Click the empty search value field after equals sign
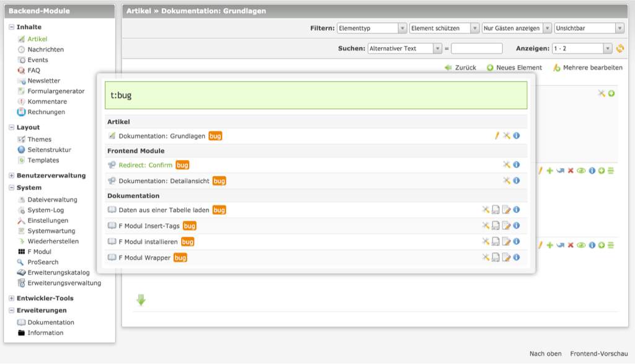The width and height of the screenshot is (635, 364). click(477, 48)
